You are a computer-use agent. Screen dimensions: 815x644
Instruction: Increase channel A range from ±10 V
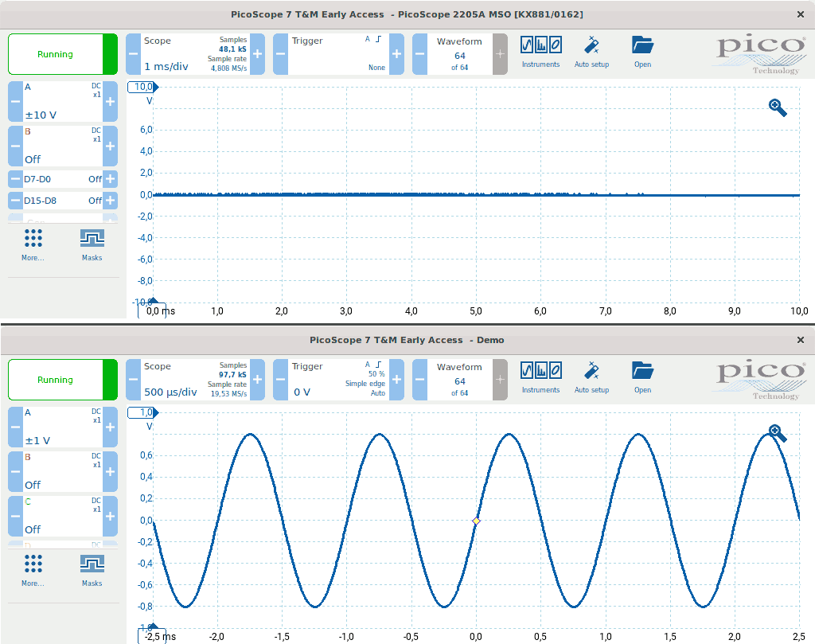[x=110, y=101]
